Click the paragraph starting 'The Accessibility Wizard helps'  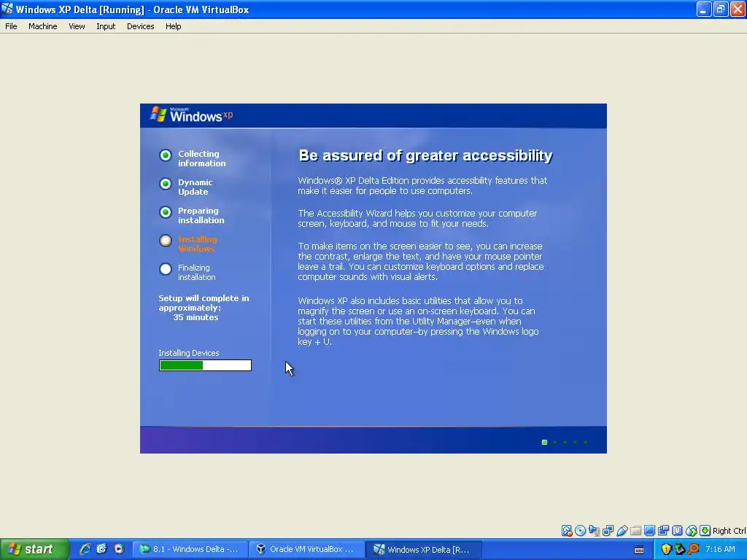click(x=417, y=219)
